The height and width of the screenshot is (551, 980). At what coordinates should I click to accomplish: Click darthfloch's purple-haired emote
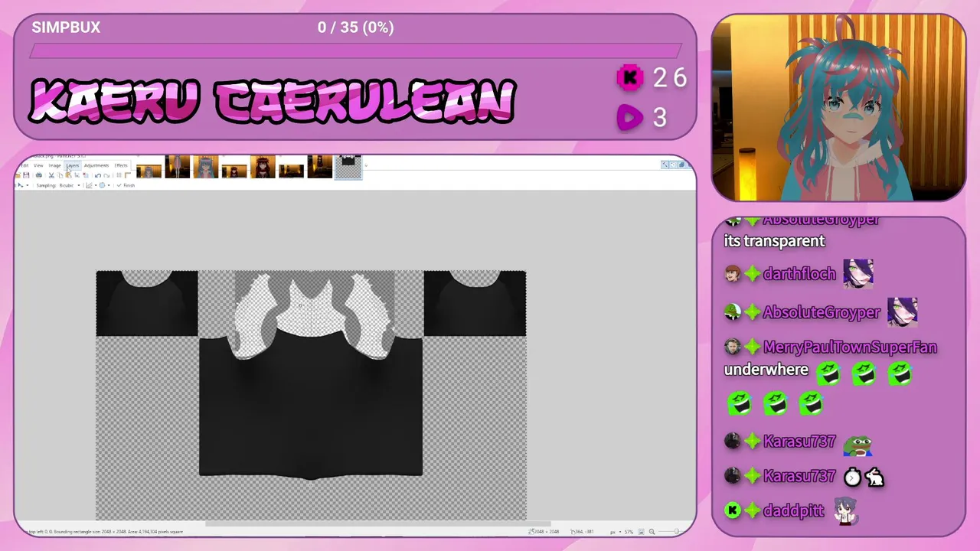coord(858,273)
